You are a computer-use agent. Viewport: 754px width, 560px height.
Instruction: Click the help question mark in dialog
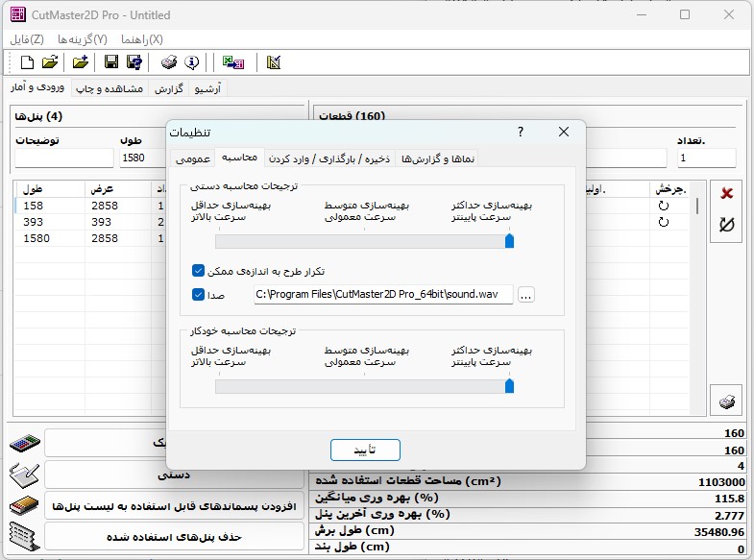click(521, 132)
